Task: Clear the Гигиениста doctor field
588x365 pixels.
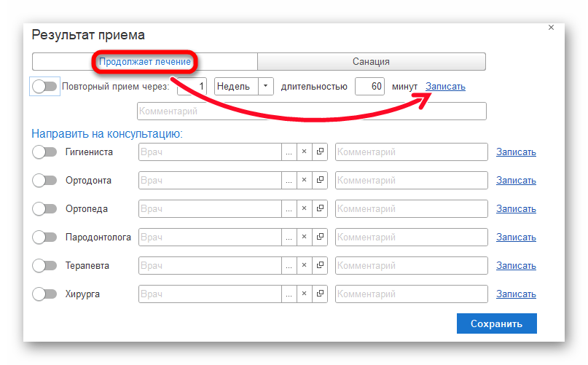Action: coord(304,152)
